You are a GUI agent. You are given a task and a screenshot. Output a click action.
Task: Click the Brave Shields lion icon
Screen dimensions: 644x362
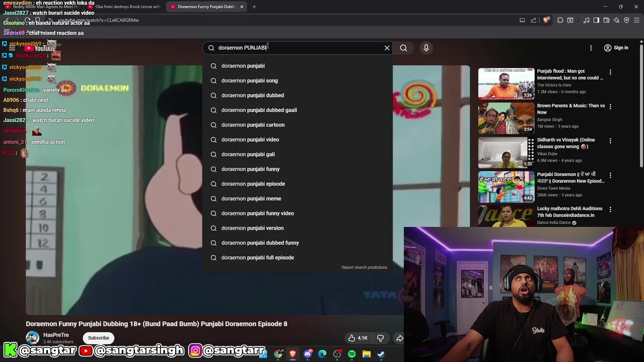[x=546, y=20]
